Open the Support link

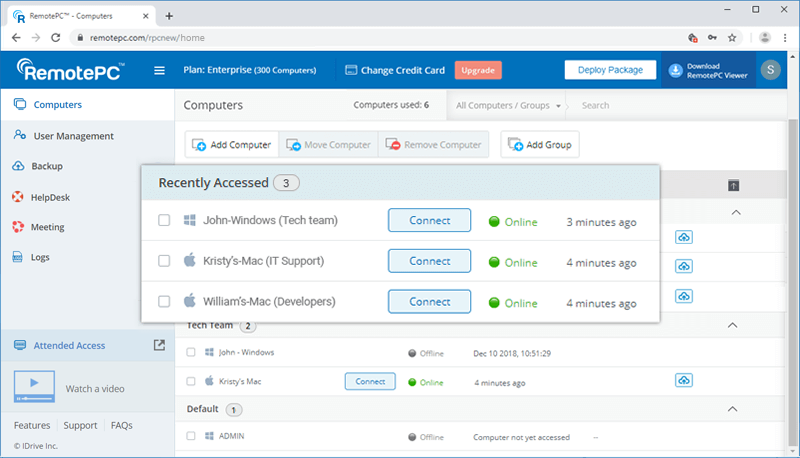click(x=80, y=425)
